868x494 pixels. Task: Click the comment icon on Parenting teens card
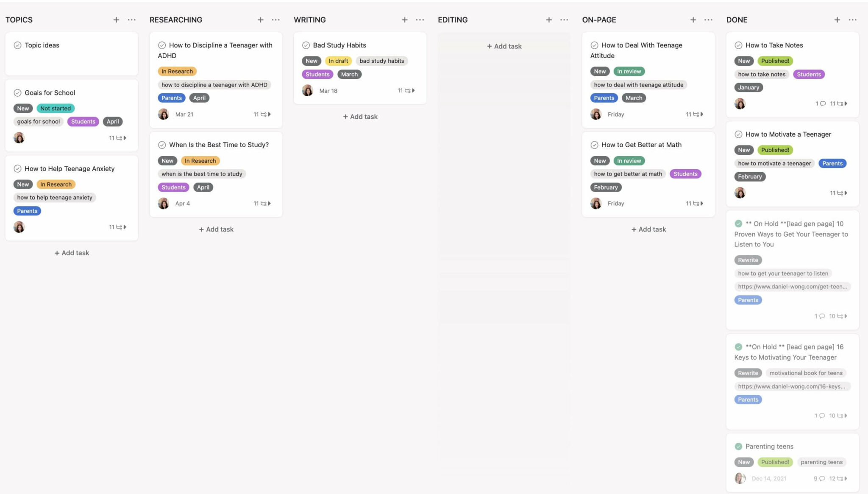click(x=821, y=478)
